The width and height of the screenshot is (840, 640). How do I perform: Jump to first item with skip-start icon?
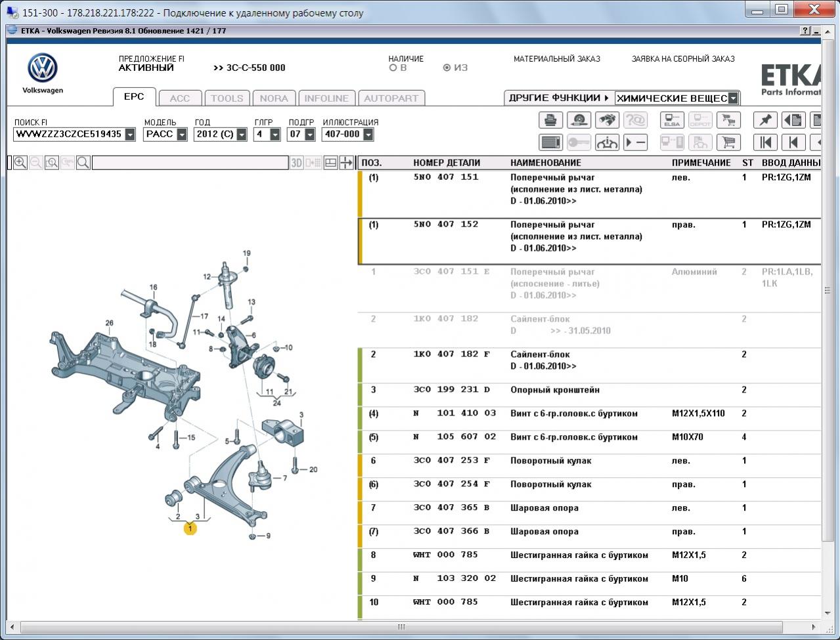[765, 142]
